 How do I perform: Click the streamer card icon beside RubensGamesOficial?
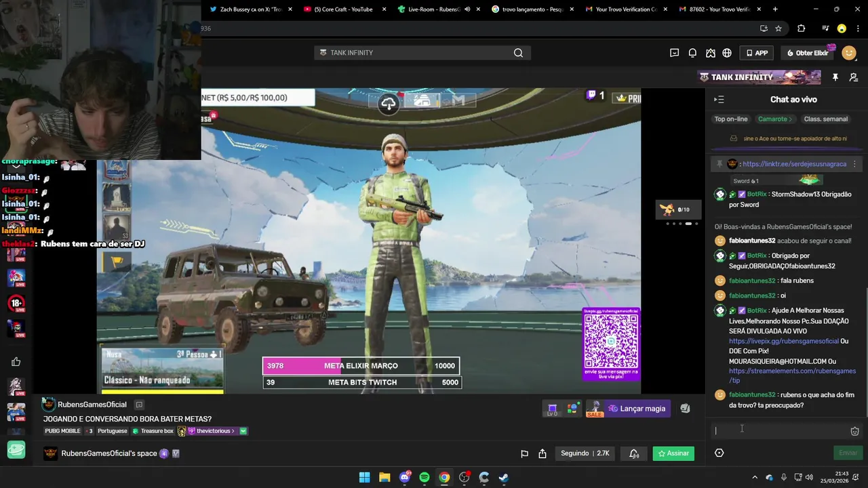click(139, 405)
